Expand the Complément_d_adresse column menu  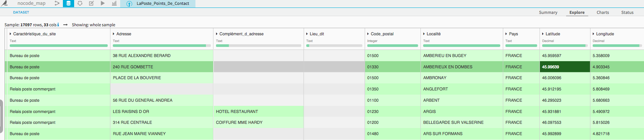tap(217, 34)
